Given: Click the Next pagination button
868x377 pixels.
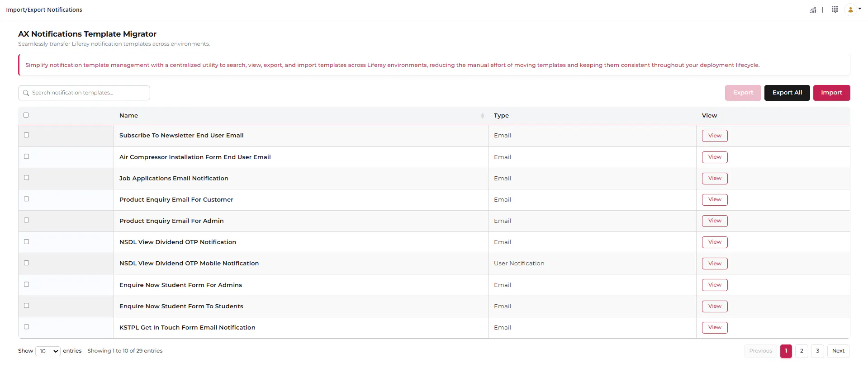Looking at the screenshot, I should (x=838, y=351).
